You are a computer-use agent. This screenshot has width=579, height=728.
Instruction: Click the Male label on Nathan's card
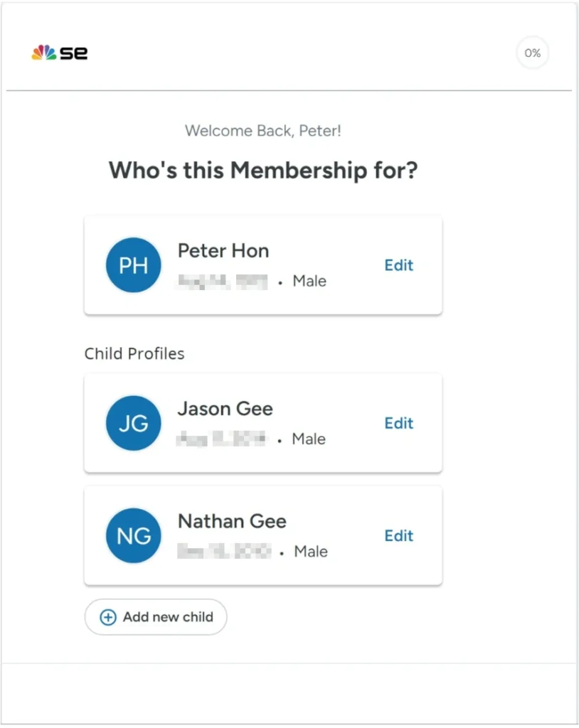(311, 552)
